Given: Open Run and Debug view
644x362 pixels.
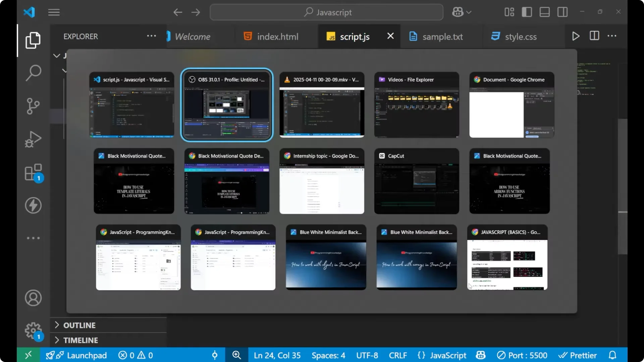Looking at the screenshot, I should pos(33,139).
